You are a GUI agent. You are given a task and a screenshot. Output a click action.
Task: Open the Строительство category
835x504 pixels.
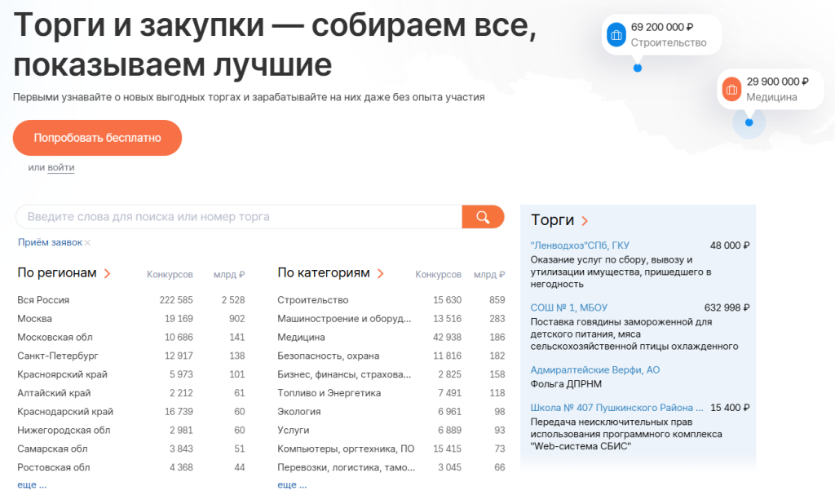click(x=313, y=300)
